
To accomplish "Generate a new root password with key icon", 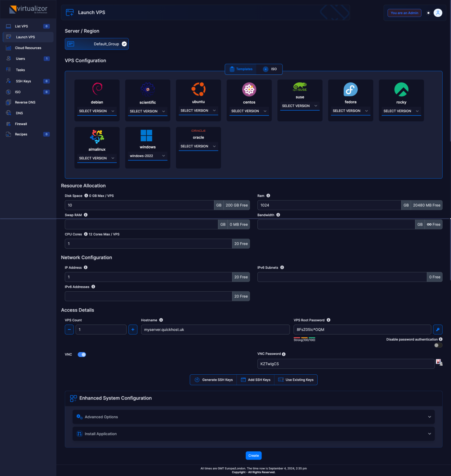I will pyautogui.click(x=438, y=329).
